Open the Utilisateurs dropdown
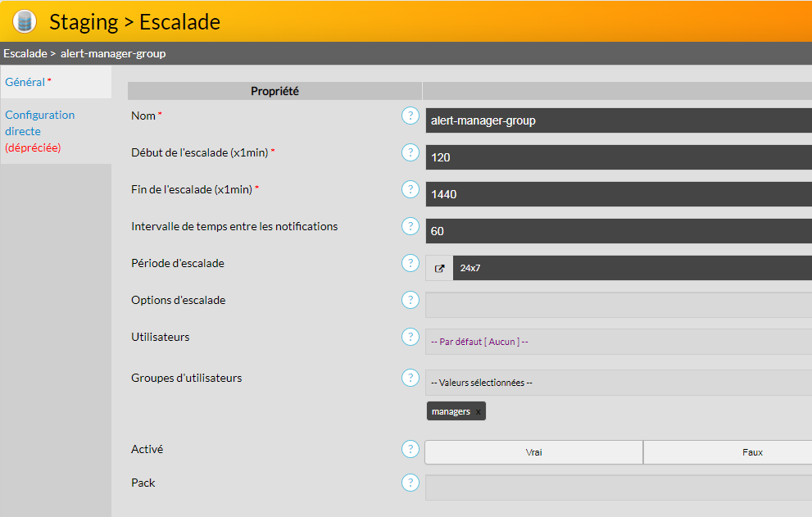Image resolution: width=812 pixels, height=517 pixels. click(618, 342)
